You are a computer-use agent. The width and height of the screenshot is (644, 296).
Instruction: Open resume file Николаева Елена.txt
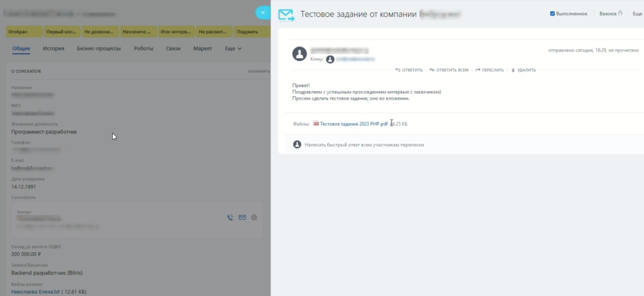point(35,292)
